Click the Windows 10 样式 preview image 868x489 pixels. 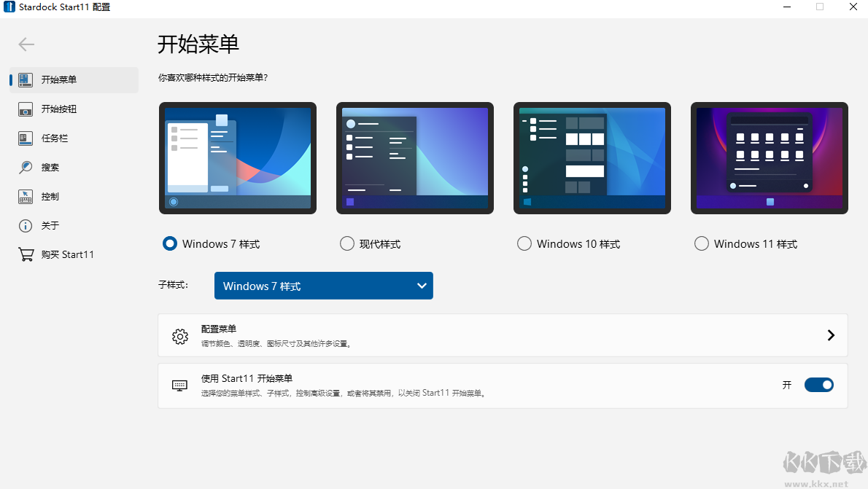[592, 158]
